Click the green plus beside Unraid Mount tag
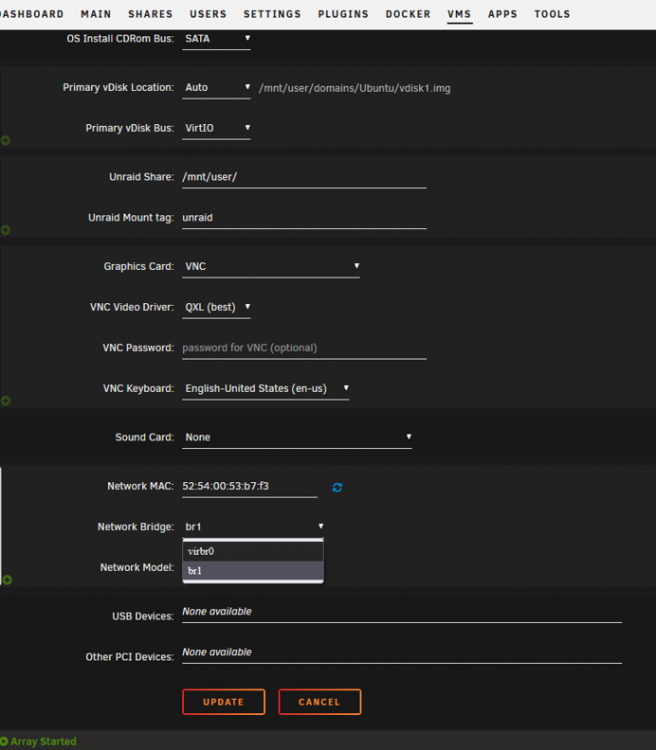The image size is (656, 750). coord(5,230)
